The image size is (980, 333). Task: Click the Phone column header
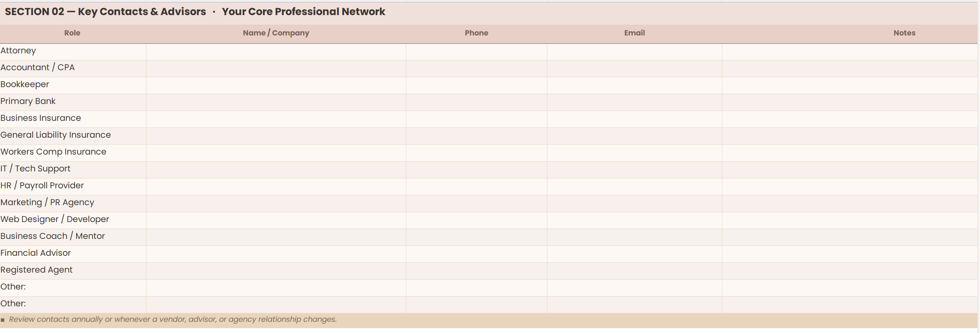tap(477, 33)
